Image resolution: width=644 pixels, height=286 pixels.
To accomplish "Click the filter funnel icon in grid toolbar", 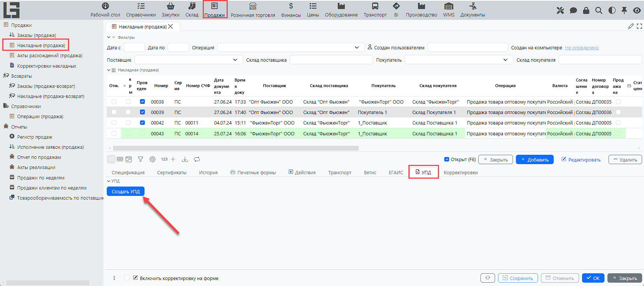I will [140, 159].
